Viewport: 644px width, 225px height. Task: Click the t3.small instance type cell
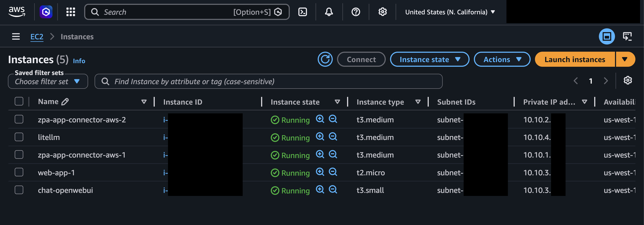click(370, 190)
